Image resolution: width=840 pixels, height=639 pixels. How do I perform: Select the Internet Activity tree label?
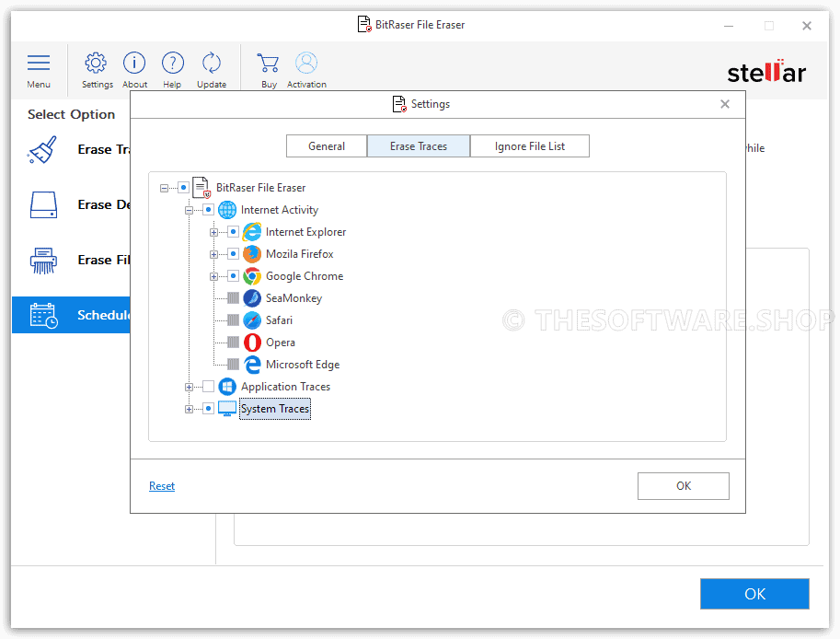280,210
